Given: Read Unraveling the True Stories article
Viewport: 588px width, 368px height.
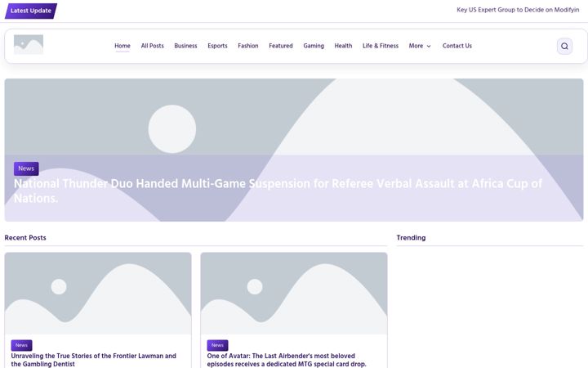Looking at the screenshot, I should pyautogui.click(x=93, y=360).
